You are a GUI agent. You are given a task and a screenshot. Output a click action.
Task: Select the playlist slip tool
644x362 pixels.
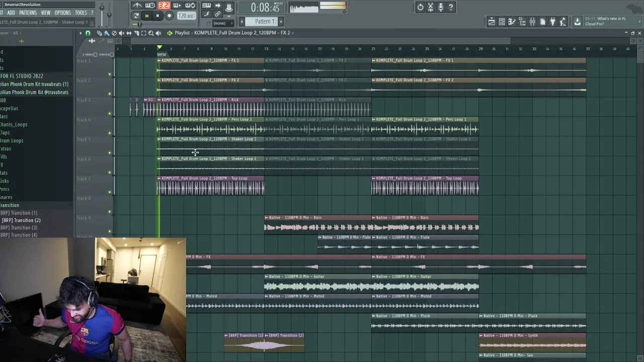click(129, 33)
